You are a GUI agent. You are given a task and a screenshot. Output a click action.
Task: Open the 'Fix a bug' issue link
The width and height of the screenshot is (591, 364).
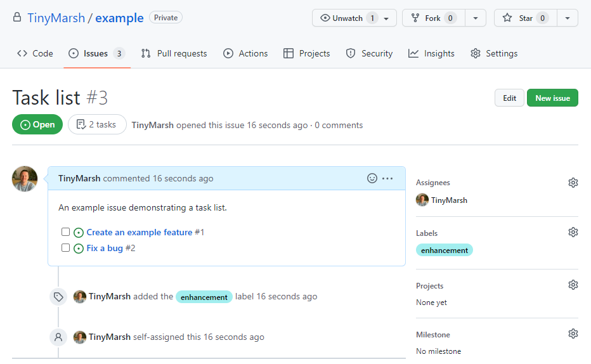point(105,248)
